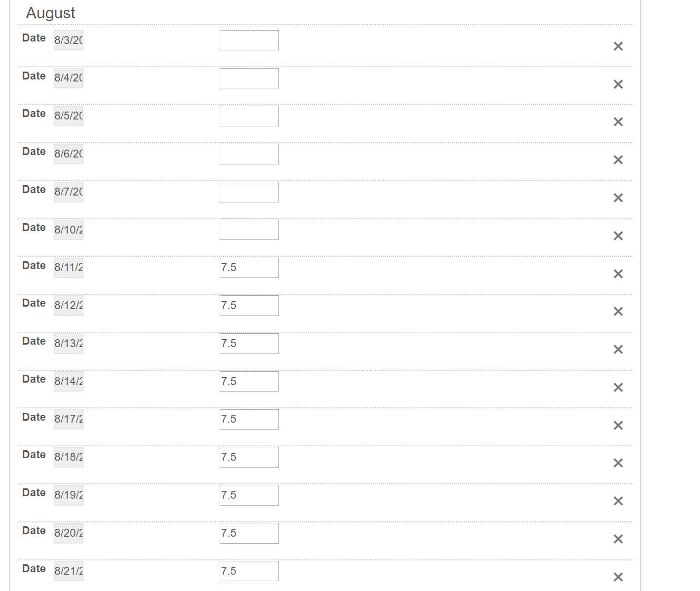Remove the 8/21 date row

(618, 577)
